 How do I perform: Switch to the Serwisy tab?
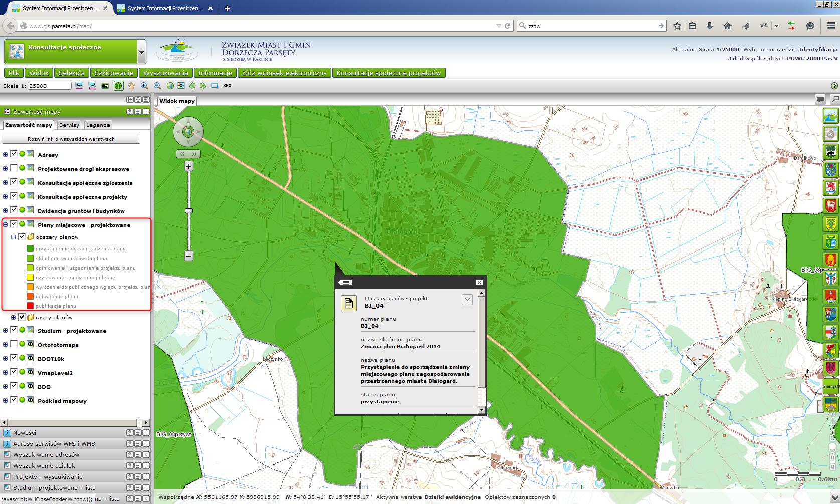tap(69, 125)
